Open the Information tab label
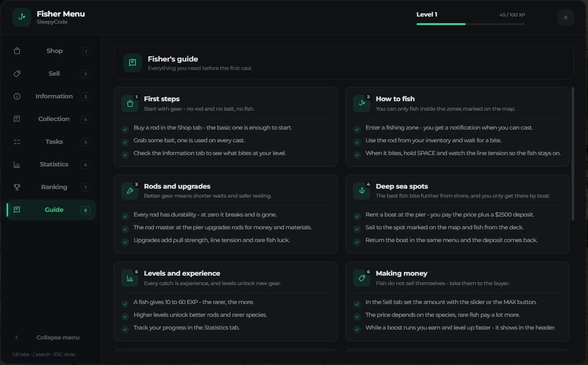This screenshot has width=588, height=365. [x=54, y=96]
